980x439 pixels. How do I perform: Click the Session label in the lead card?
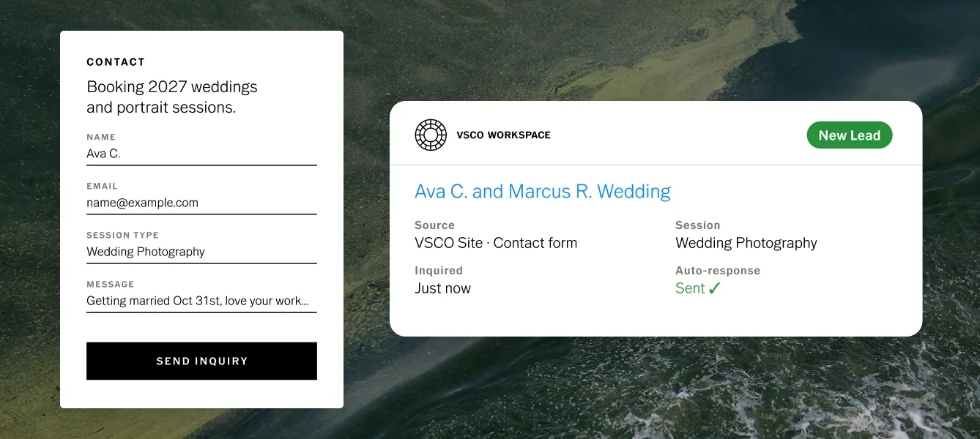(x=698, y=225)
